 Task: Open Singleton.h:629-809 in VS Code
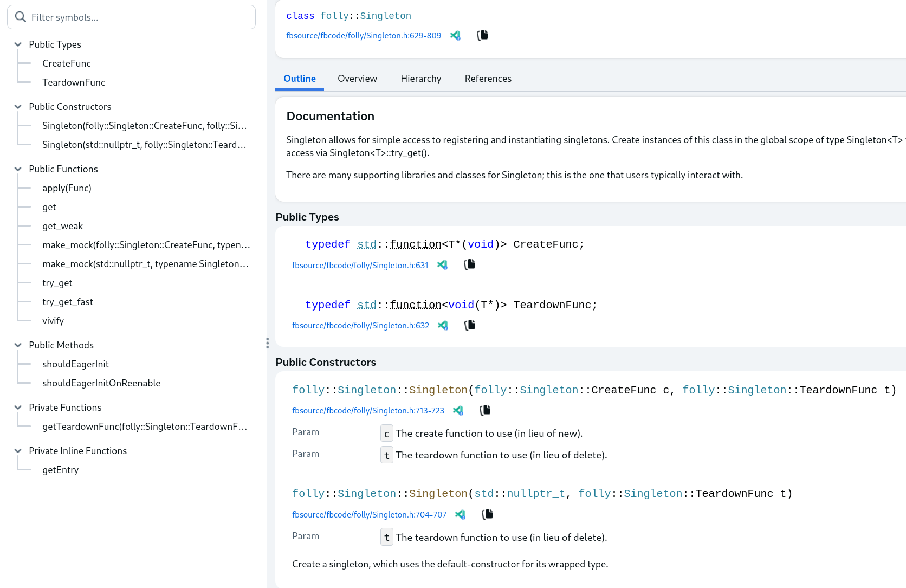click(x=456, y=35)
